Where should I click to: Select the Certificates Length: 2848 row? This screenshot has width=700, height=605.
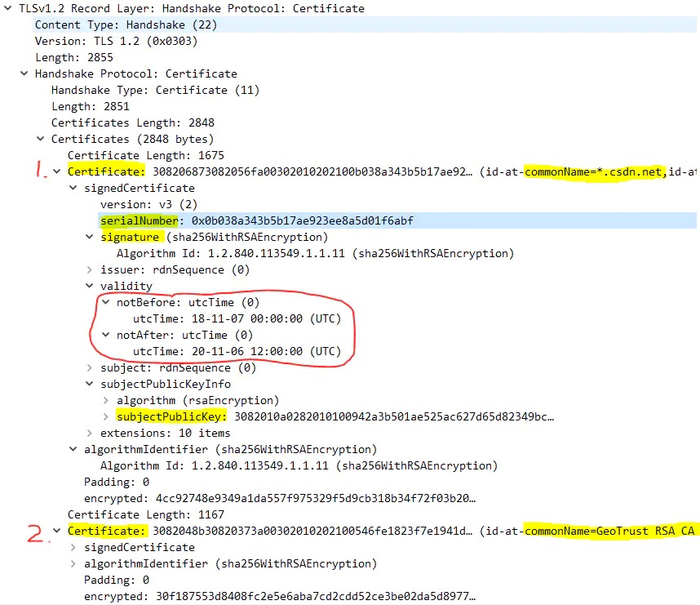[133, 122]
